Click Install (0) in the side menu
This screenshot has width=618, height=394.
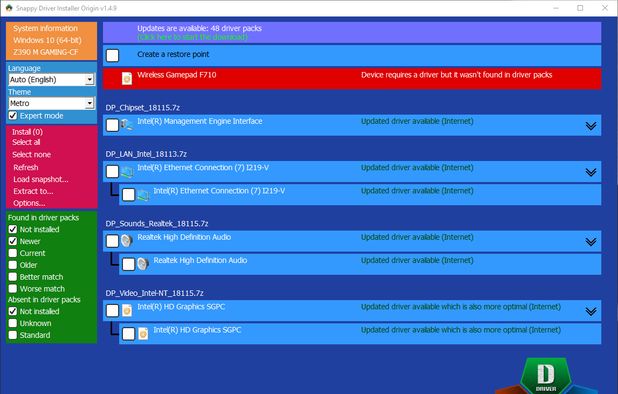pyautogui.click(x=27, y=132)
